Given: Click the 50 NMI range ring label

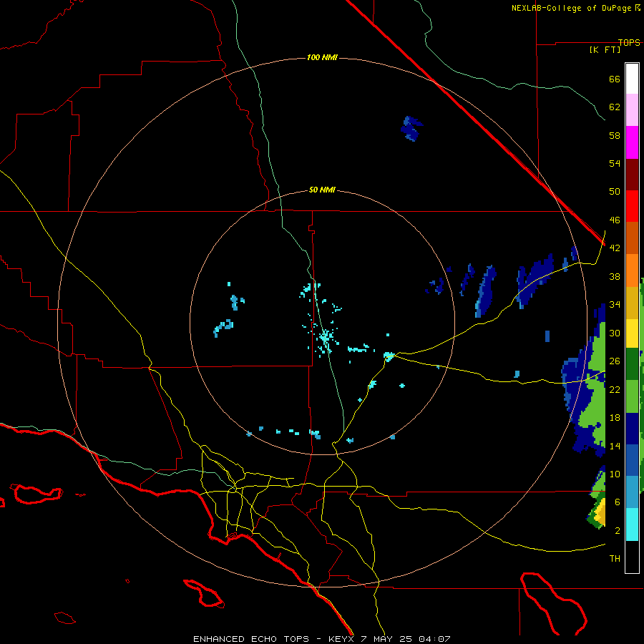Looking at the screenshot, I should coord(322,190).
